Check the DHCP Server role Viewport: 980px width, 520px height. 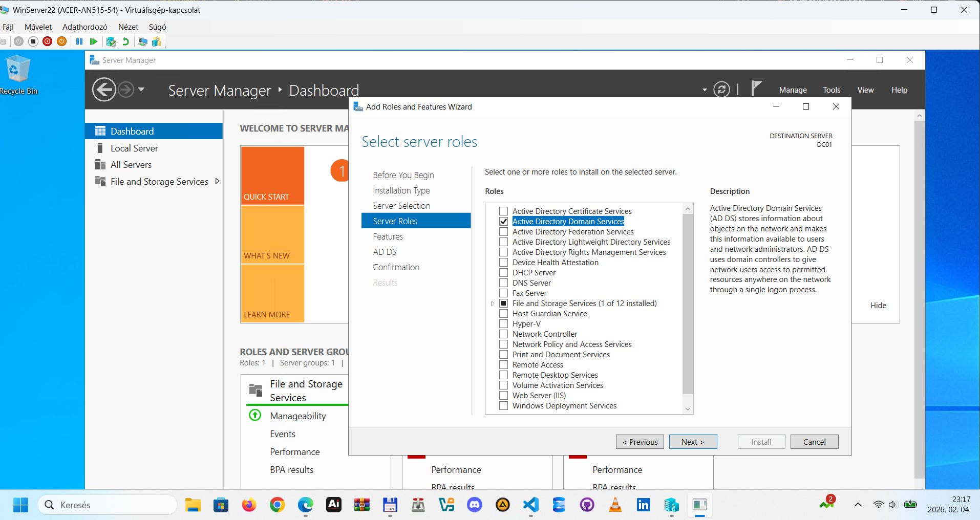(504, 272)
